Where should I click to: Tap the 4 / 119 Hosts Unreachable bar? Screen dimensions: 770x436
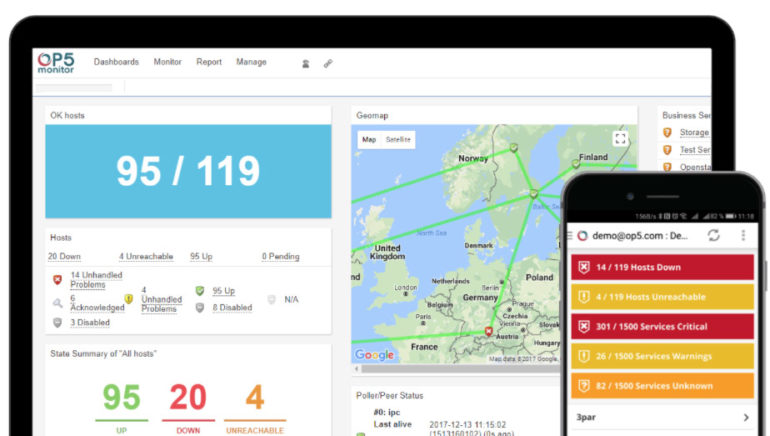(662, 297)
